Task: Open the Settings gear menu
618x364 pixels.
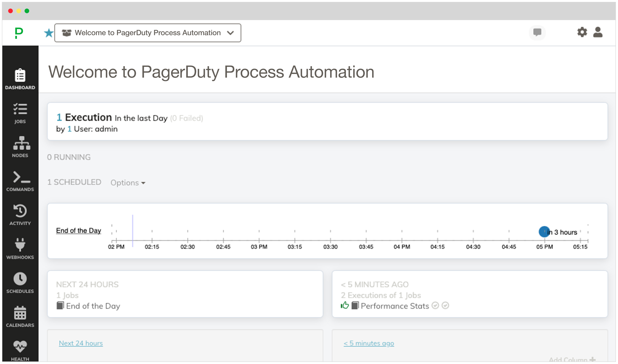Action: coord(582,32)
